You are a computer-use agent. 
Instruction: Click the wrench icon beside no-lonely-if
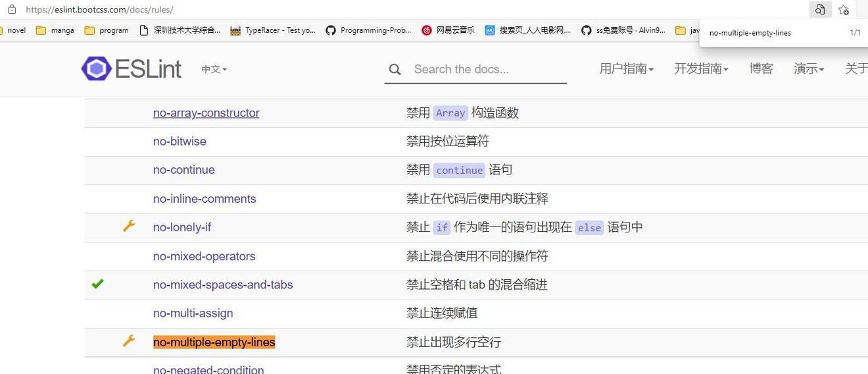[x=129, y=227]
